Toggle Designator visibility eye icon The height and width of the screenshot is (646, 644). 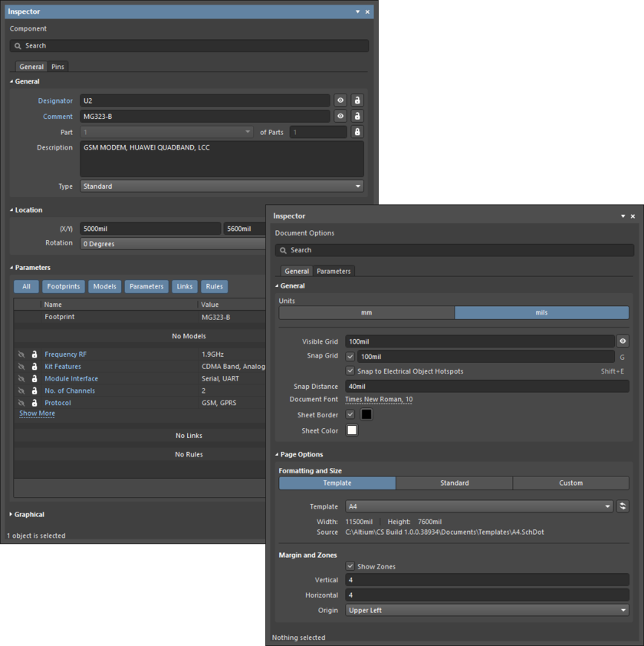pyautogui.click(x=340, y=101)
